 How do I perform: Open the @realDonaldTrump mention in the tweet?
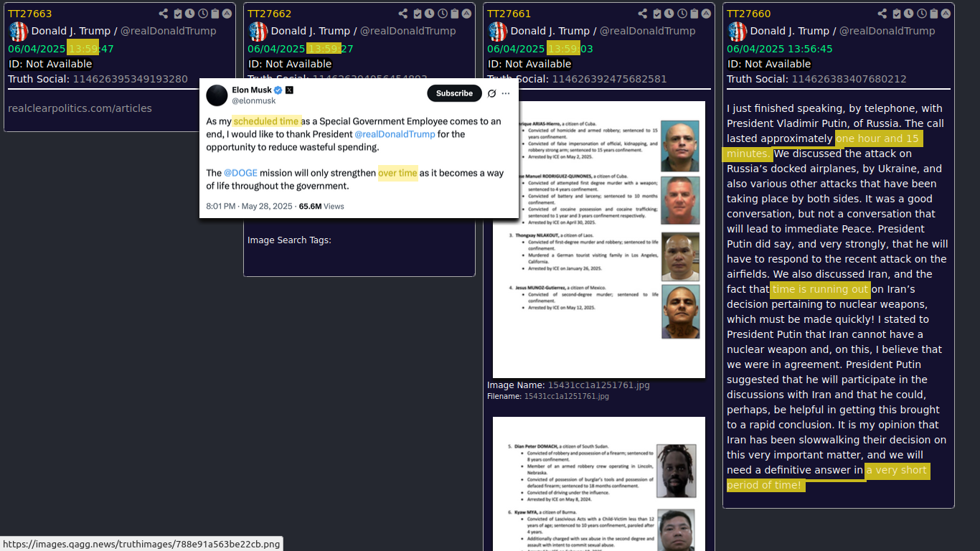(x=395, y=134)
